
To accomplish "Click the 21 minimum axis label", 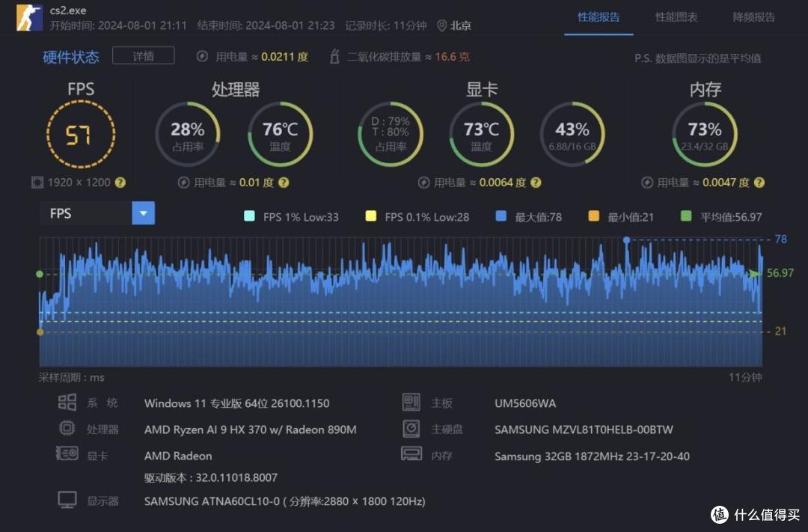I will tap(780, 331).
